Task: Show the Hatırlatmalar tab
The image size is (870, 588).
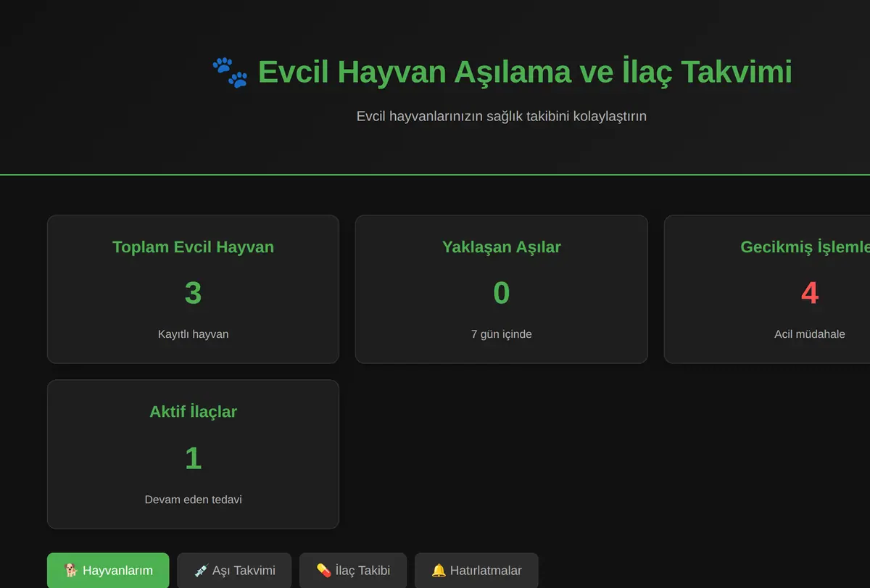Action: 476,570
